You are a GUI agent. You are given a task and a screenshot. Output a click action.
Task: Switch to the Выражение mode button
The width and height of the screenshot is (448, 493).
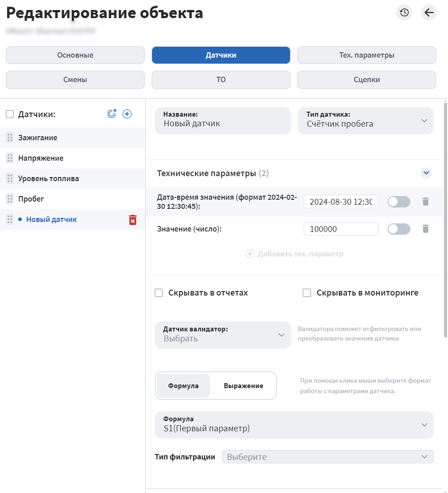(243, 386)
